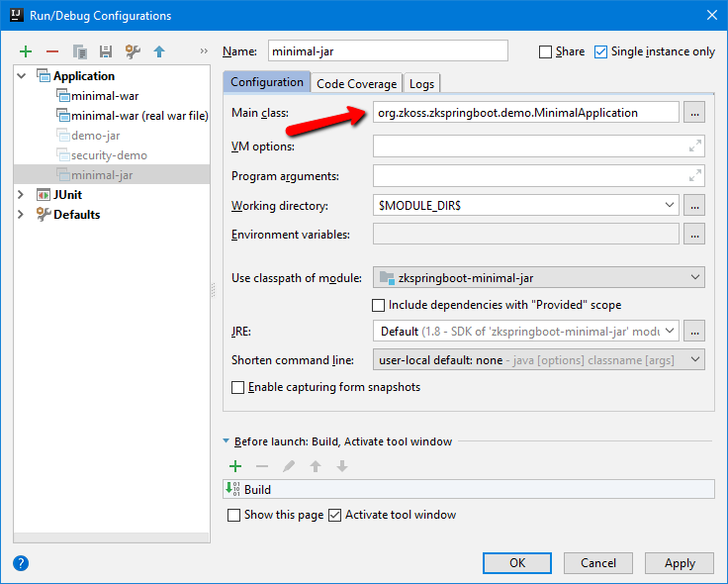Click the blue Move Up arrow icon

click(x=158, y=51)
